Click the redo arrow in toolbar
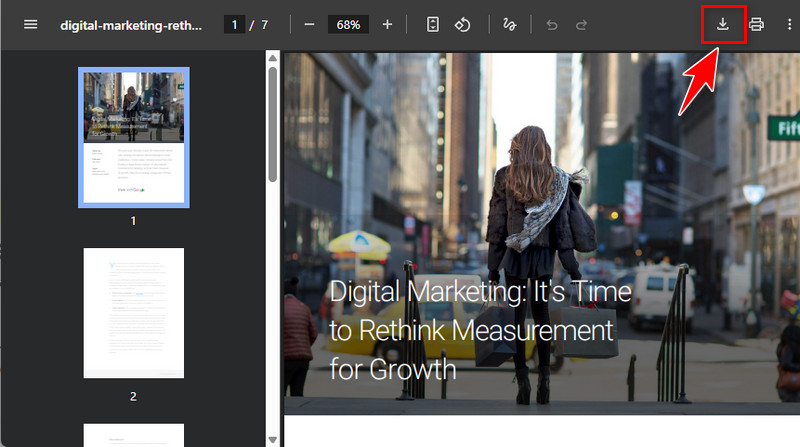 (x=581, y=24)
